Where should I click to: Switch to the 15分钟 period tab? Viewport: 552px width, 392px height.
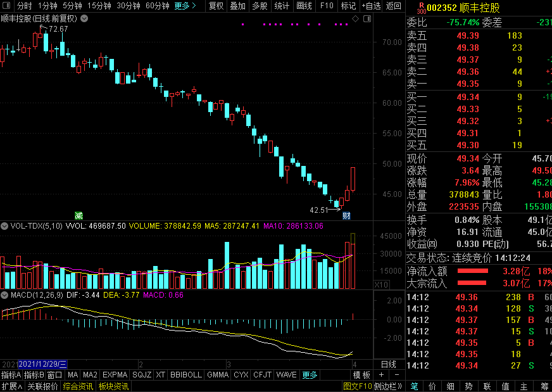(99, 6)
